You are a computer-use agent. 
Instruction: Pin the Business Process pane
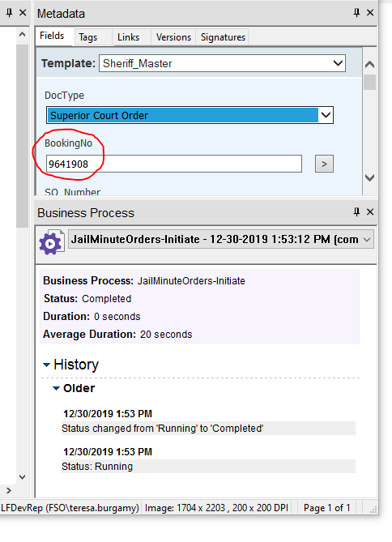coord(356,212)
